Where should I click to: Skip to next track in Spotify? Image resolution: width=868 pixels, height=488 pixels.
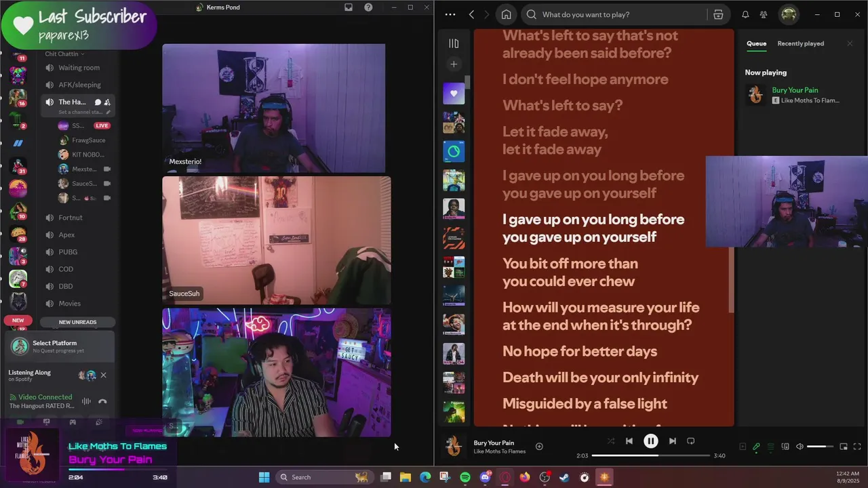672,441
